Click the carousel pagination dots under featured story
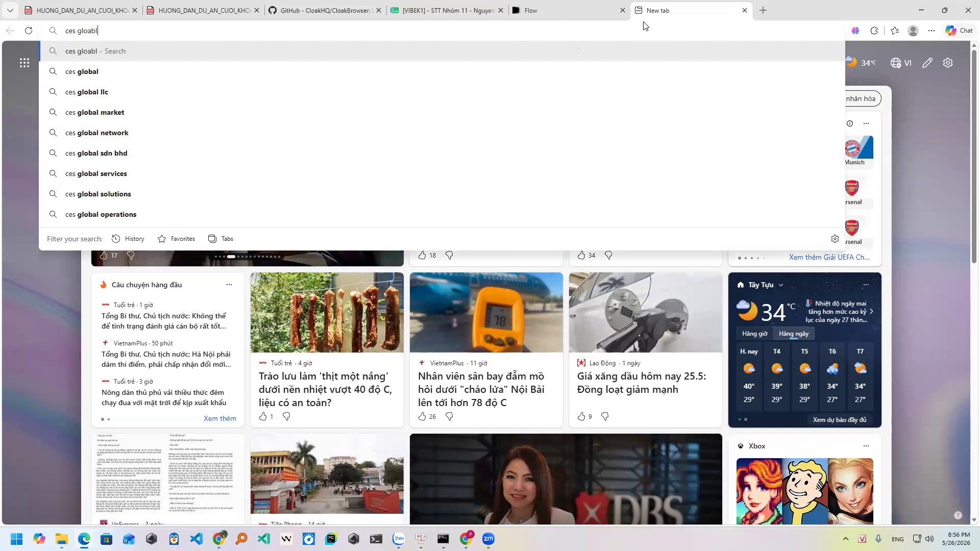 pos(248,257)
